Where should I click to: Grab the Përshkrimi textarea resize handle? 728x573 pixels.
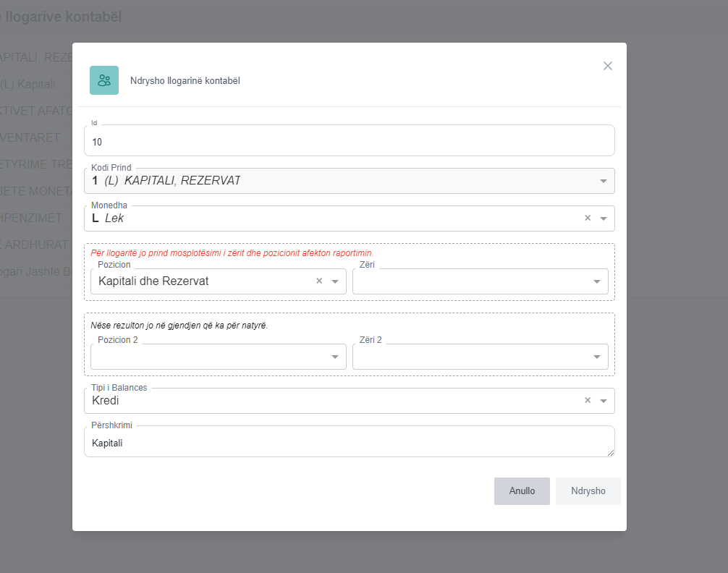[x=611, y=453]
